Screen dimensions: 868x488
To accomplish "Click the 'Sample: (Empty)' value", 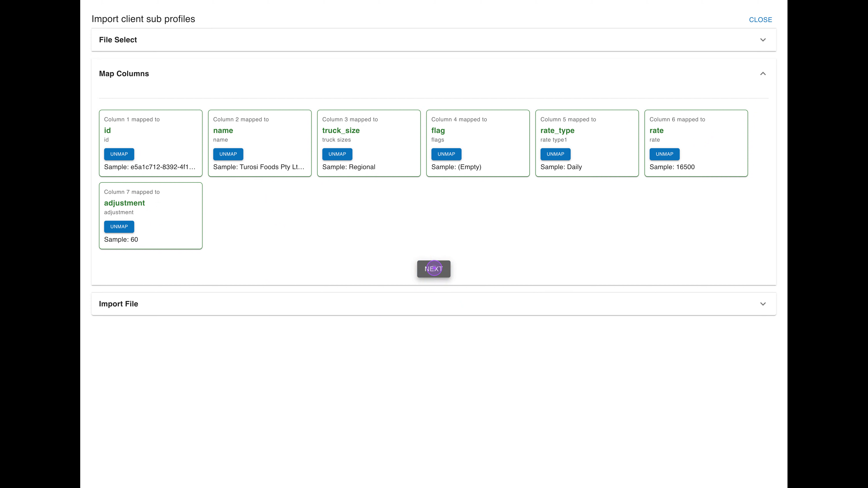I will point(456,167).
